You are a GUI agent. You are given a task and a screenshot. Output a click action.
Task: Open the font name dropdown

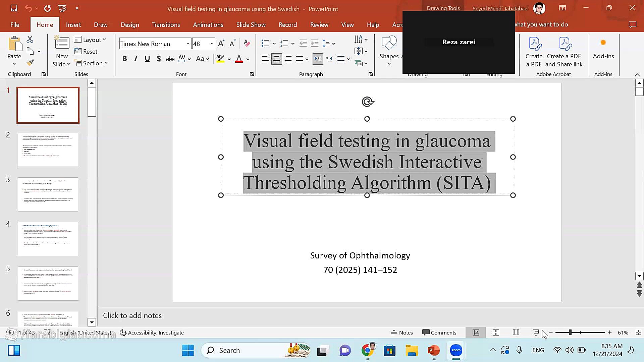[188, 44]
